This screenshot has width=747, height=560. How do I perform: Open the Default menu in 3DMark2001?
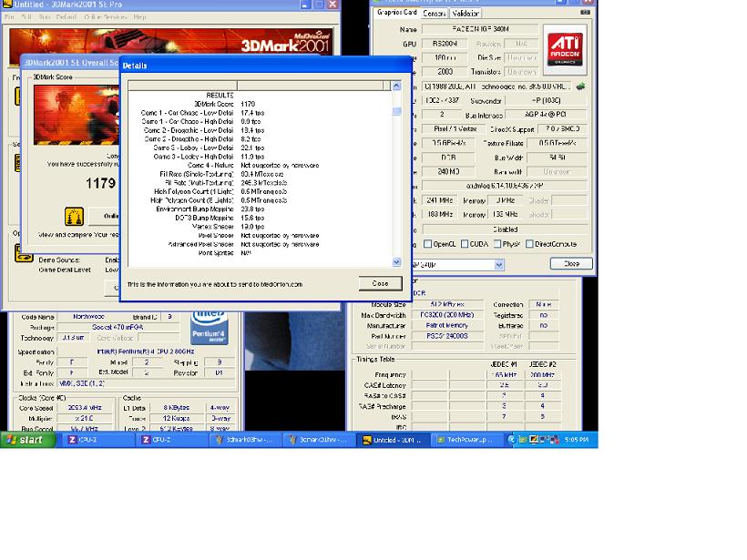click(67, 17)
